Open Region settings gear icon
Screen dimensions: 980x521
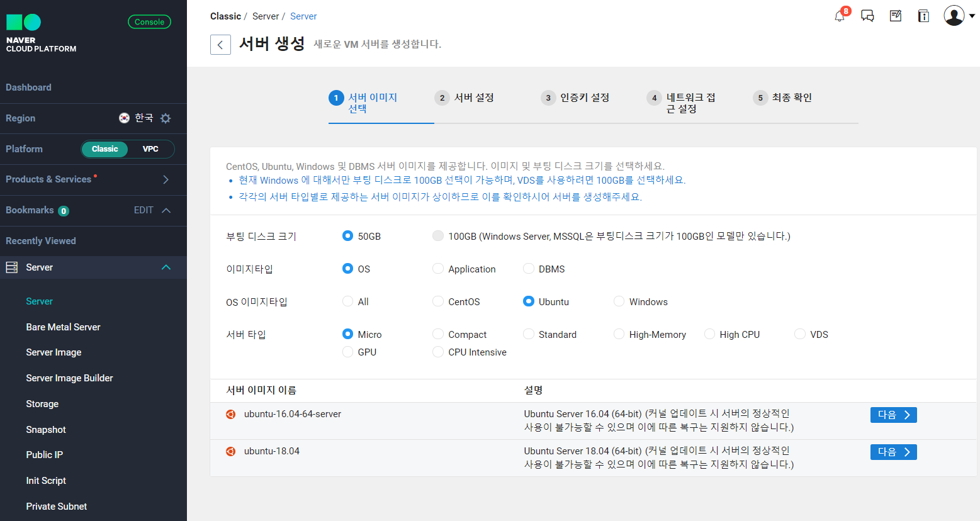166,118
